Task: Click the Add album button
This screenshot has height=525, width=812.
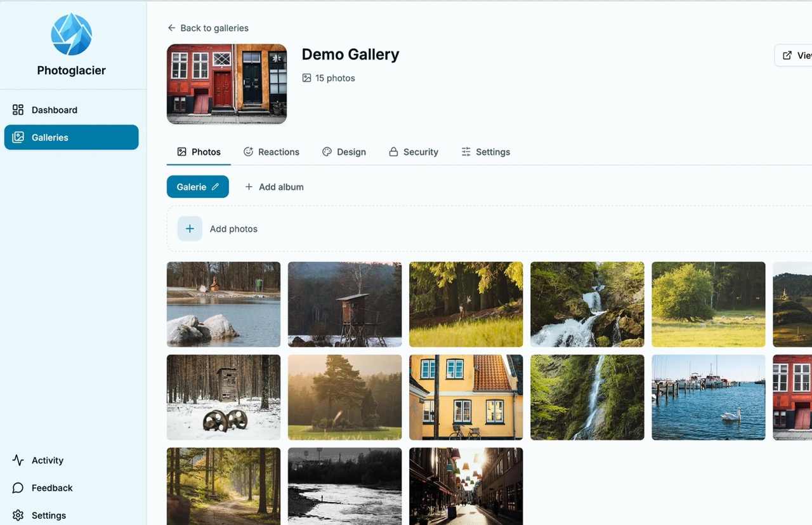Action: [274, 187]
